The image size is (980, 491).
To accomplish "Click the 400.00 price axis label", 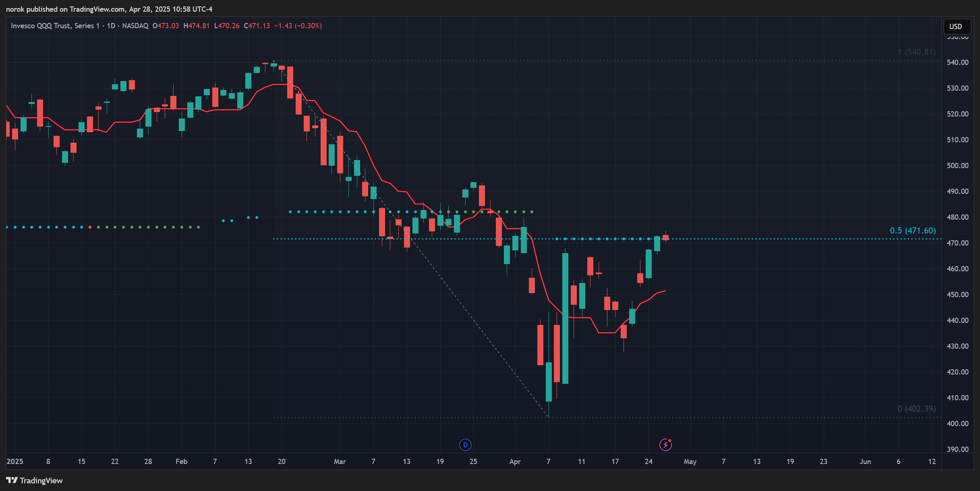I will (958, 424).
